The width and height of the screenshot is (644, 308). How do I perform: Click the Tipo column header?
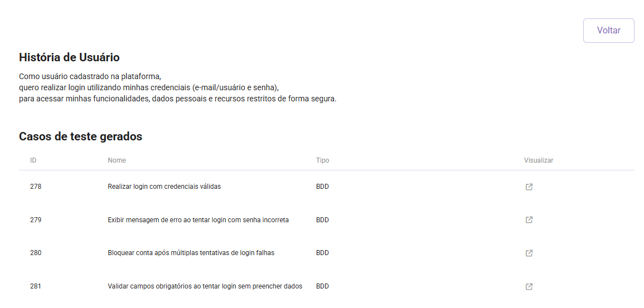(322, 160)
